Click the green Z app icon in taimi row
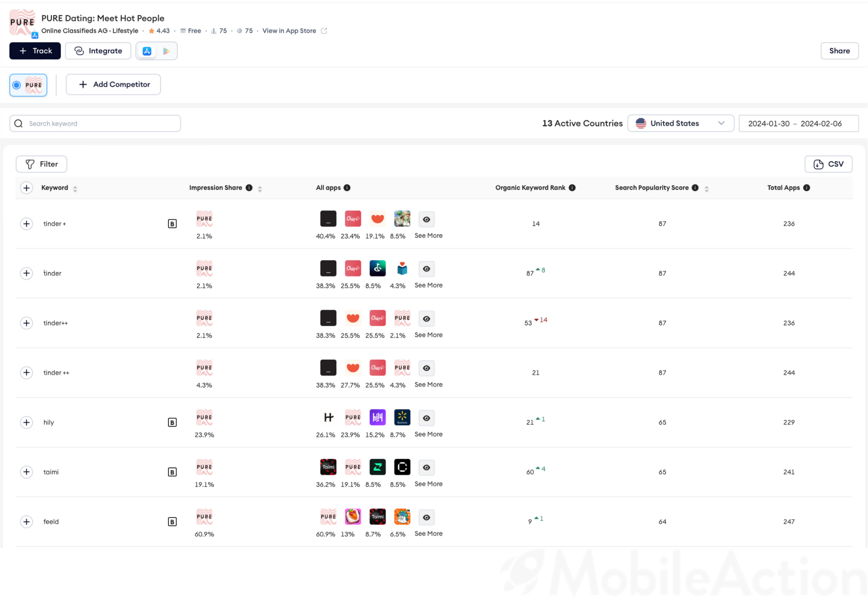868x597 pixels. pyautogui.click(x=378, y=467)
